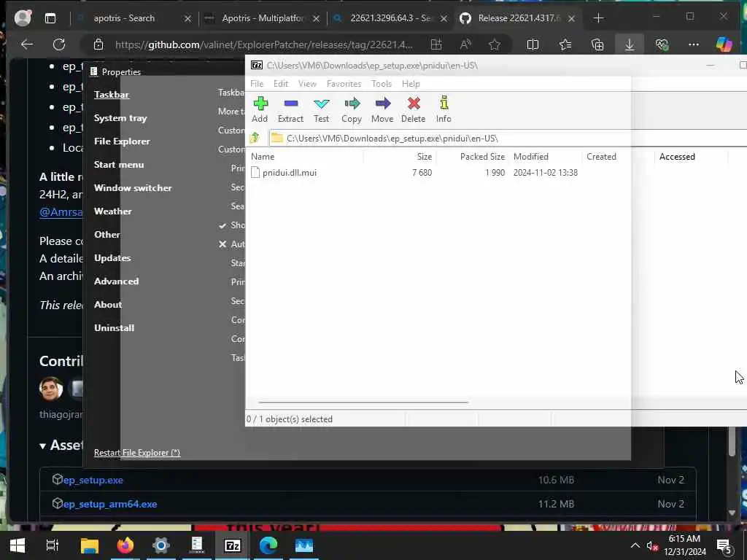This screenshot has height=560, width=747.
Task: Open Taskbar section in Properties window
Action: tap(112, 95)
